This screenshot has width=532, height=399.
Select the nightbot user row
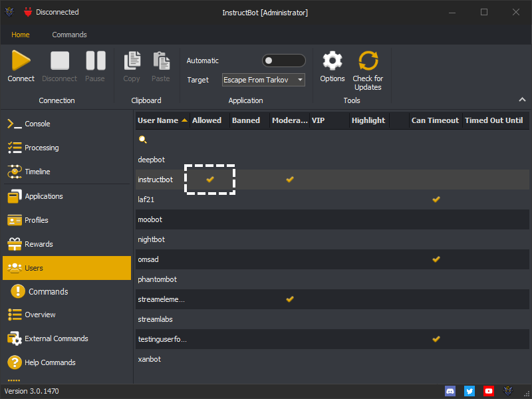tap(332, 239)
